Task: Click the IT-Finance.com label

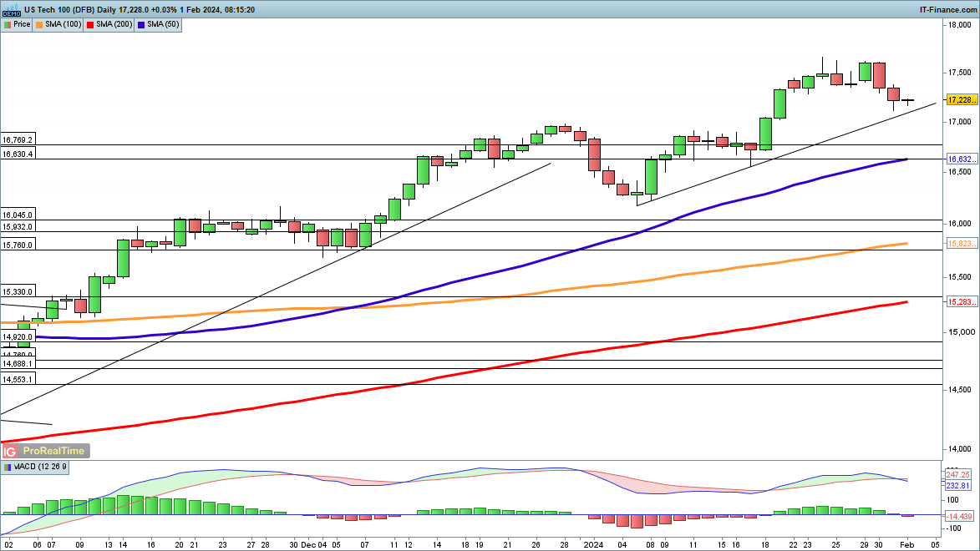Action: pos(947,9)
